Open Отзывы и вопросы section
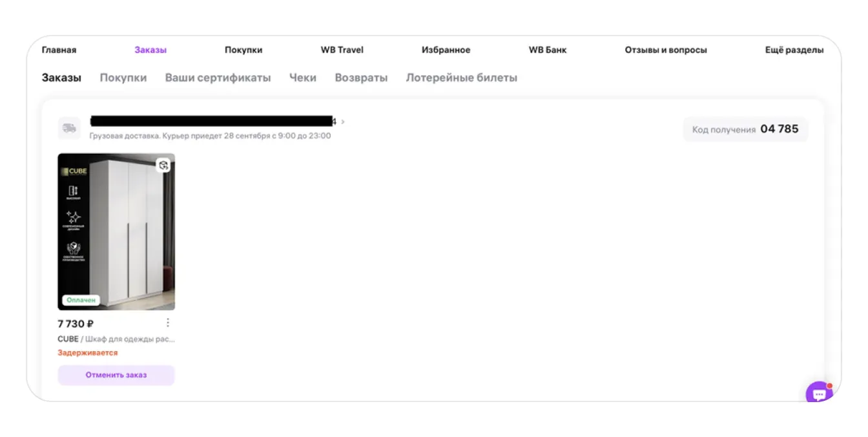The height and width of the screenshot is (437, 868). (x=665, y=50)
